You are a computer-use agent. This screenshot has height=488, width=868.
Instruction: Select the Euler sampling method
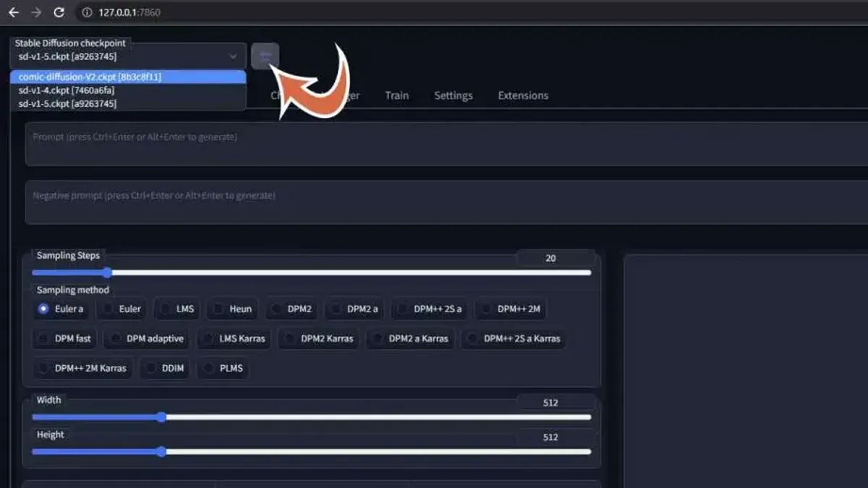[x=122, y=309]
